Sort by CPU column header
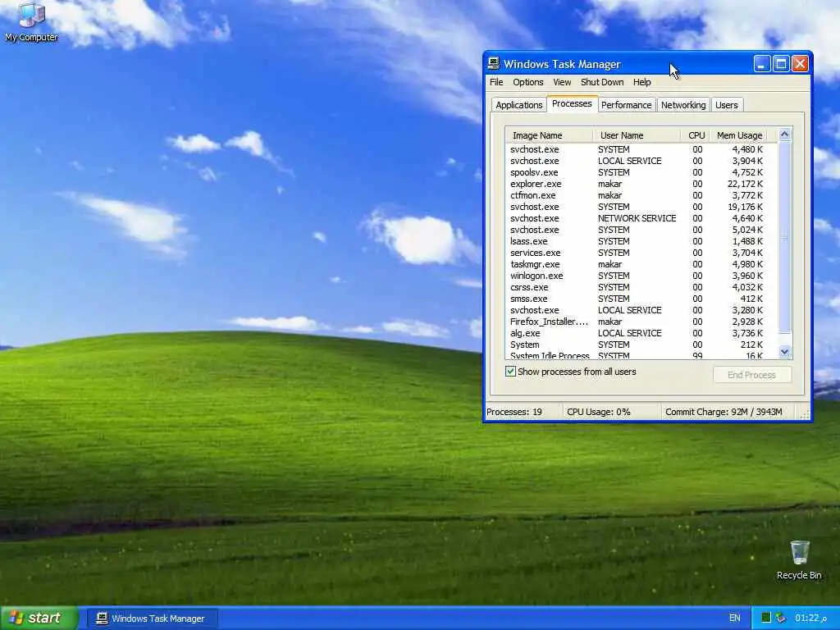 (696, 135)
